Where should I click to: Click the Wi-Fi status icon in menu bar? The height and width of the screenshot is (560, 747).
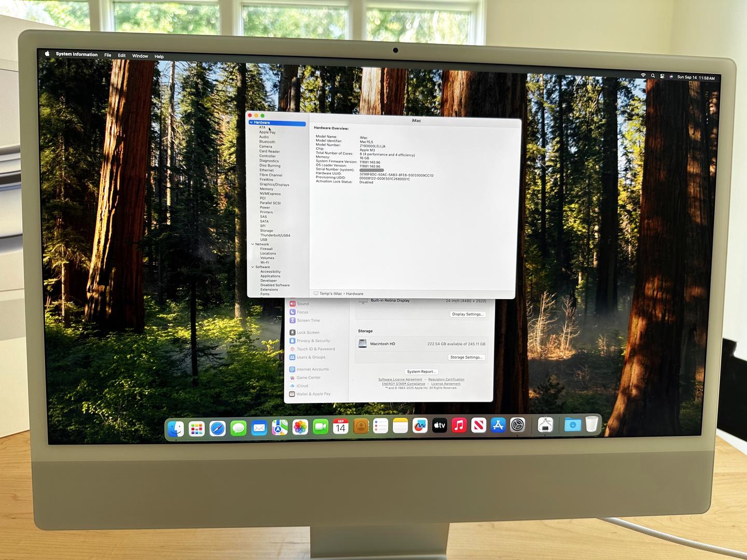click(x=643, y=75)
